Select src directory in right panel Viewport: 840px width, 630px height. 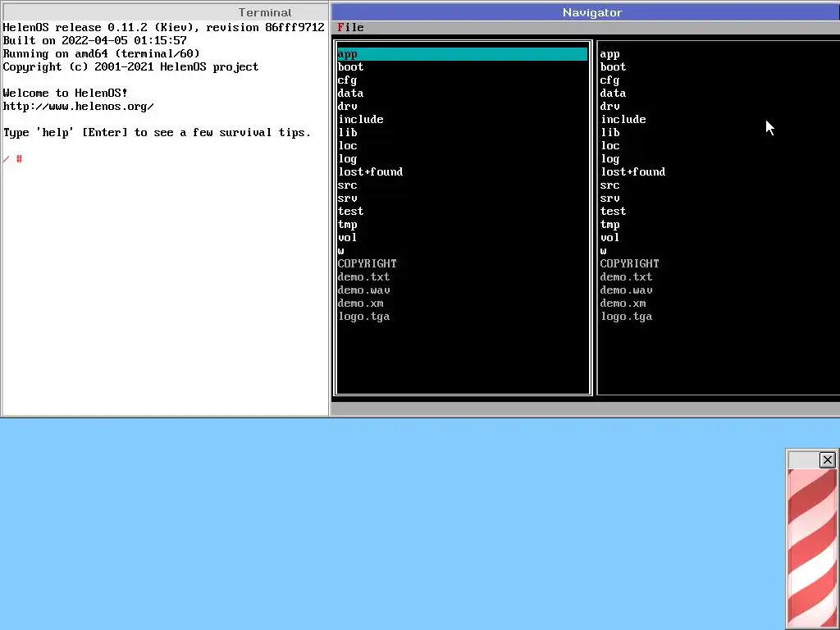coord(609,185)
